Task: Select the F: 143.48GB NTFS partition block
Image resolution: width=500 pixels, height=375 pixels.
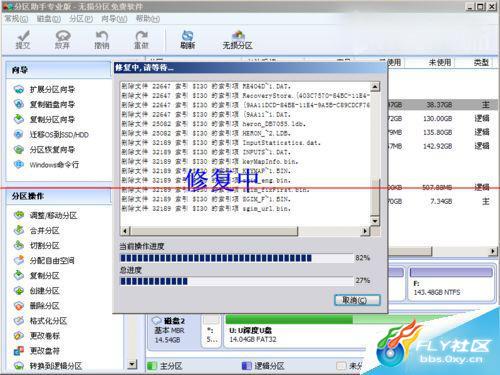Action: tap(451, 284)
